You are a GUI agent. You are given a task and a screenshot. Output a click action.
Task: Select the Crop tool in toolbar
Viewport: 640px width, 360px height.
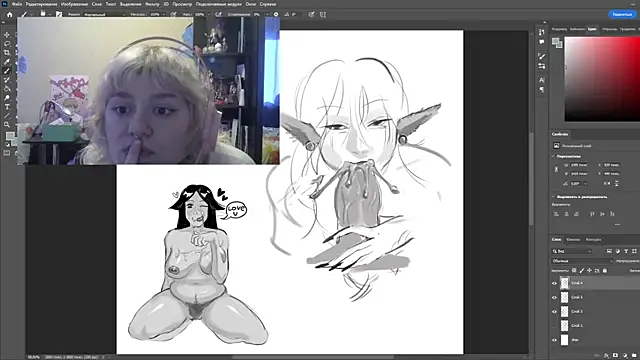tap(7, 53)
